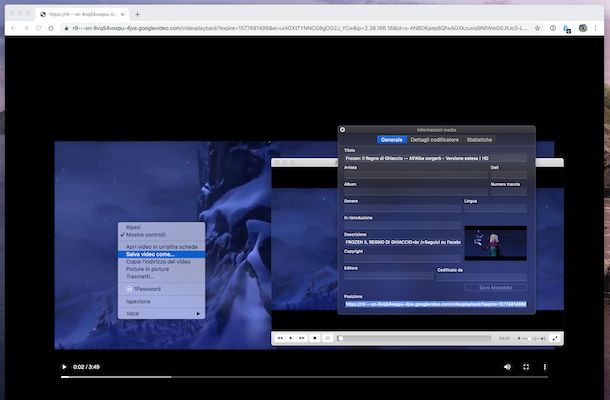Image resolution: width=610 pixels, height=400 pixels.
Task: Click the Posizione URL field
Action: (435, 304)
